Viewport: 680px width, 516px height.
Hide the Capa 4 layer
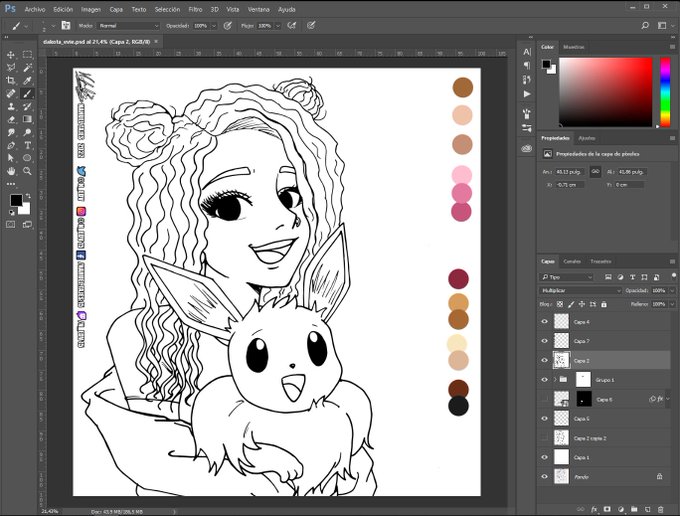tap(545, 321)
